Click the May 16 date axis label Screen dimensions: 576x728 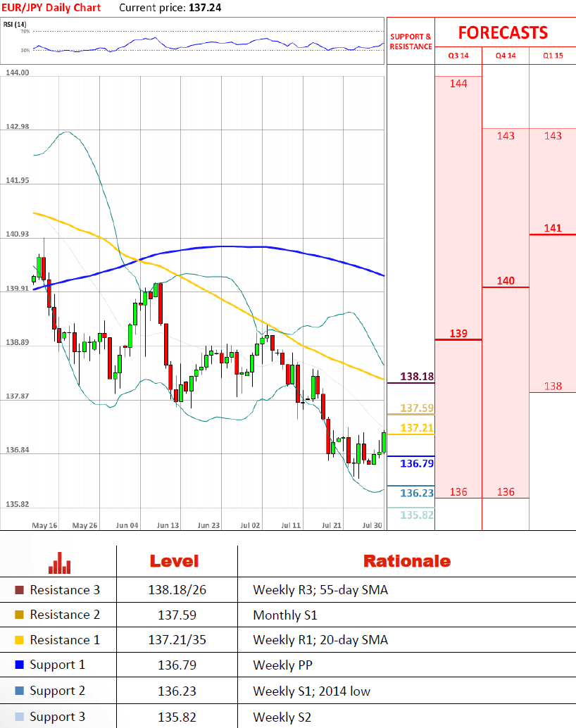pos(44,525)
